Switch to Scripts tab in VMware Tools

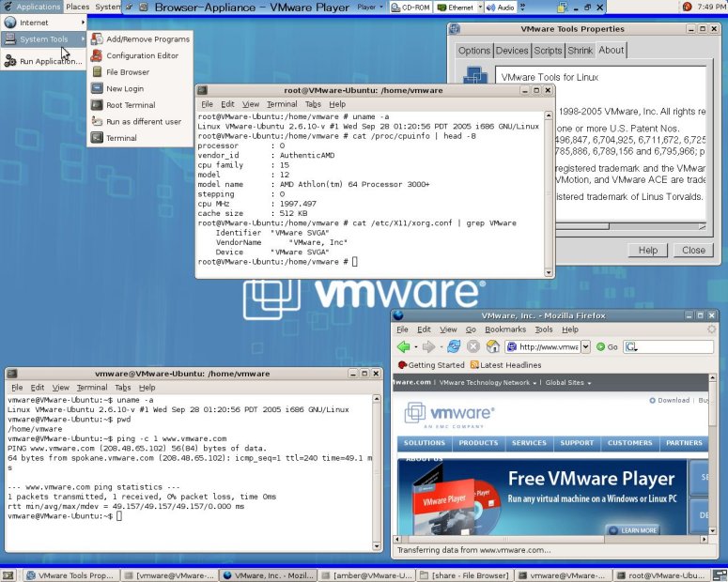coord(548,51)
